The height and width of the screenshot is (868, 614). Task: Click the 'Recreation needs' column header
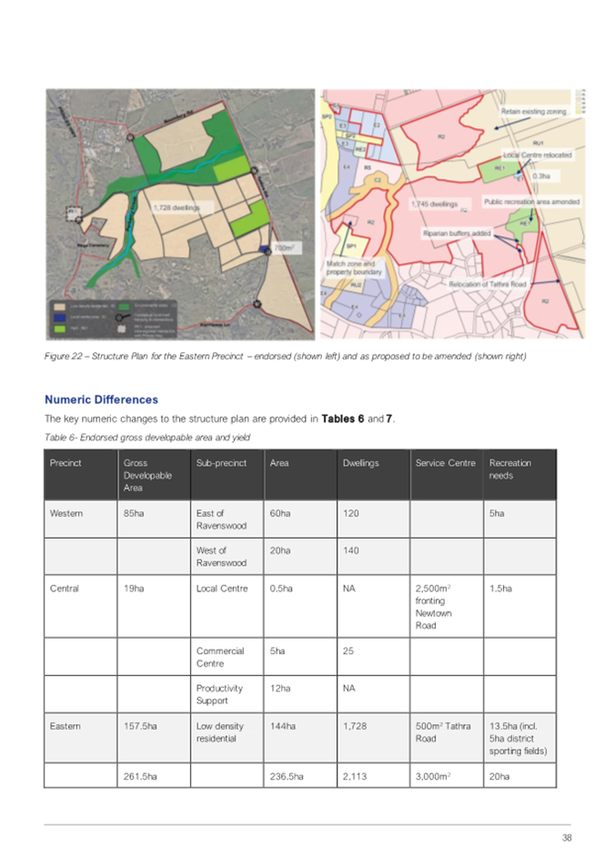point(510,469)
